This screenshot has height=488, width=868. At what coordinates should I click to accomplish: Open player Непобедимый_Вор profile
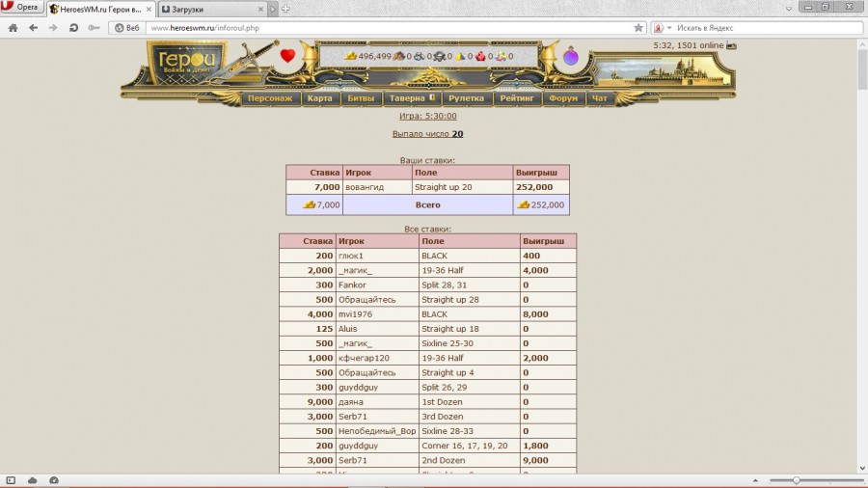click(377, 431)
